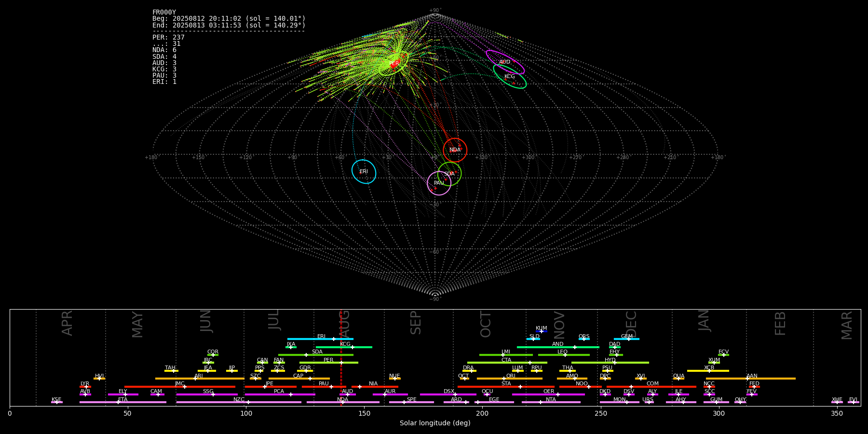Click the cyan ERI radiant circle on map
Image resolution: width=868 pixels, height=434 pixels.
point(364,172)
